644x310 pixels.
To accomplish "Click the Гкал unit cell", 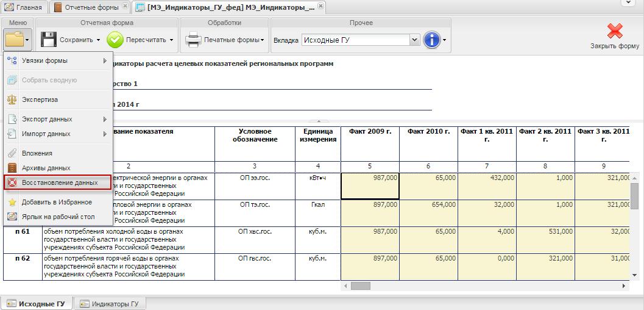I will (x=318, y=213).
